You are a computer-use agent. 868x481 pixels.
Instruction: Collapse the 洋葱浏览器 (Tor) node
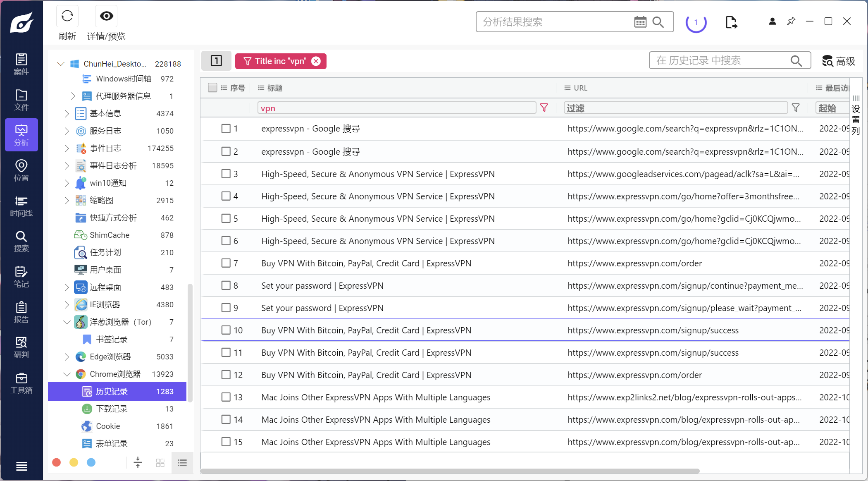click(x=67, y=322)
